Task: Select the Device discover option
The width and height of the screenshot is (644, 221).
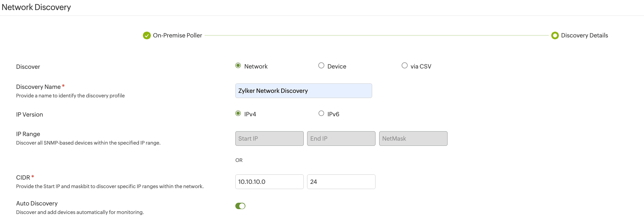Action: 321,66
